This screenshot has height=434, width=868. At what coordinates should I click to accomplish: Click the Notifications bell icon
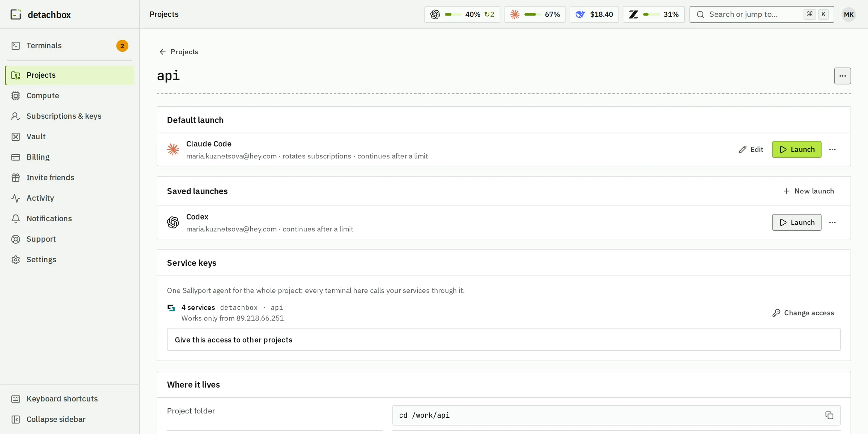click(x=16, y=218)
